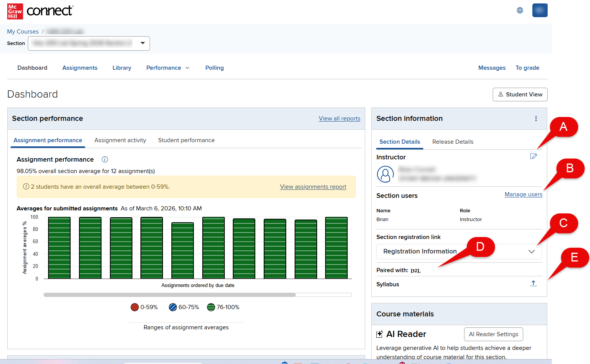Select the Release Details tab

click(x=453, y=142)
